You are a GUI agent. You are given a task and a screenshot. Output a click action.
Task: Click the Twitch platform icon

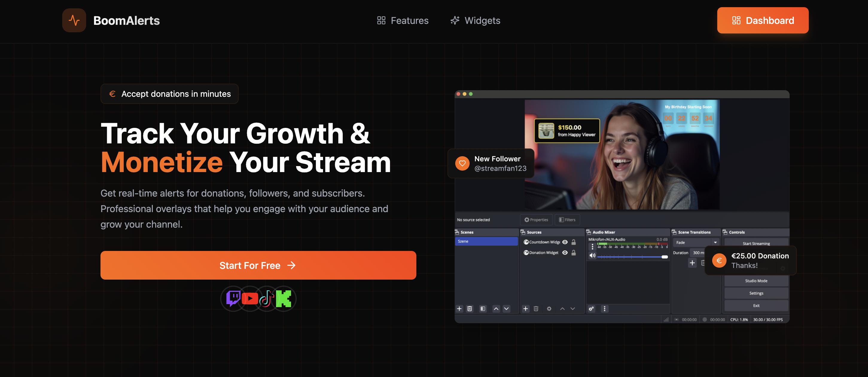(233, 298)
